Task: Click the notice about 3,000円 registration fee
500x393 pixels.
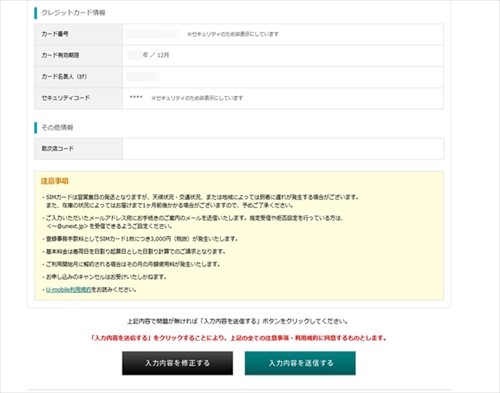Action: [x=140, y=239]
